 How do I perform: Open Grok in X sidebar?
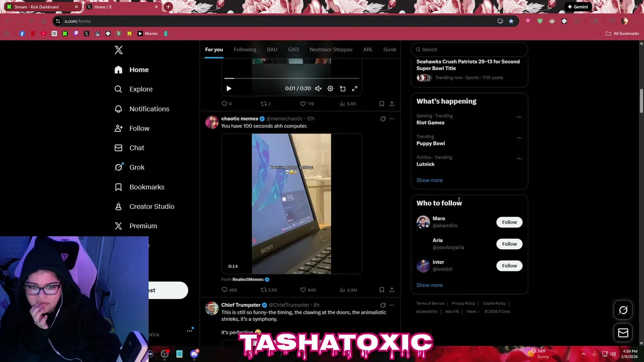point(130,167)
